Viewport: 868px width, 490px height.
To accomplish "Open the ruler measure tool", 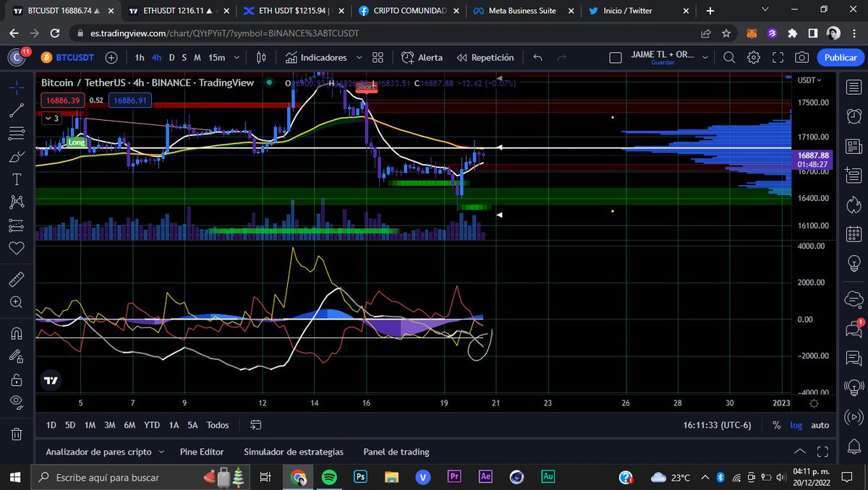I will click(17, 278).
